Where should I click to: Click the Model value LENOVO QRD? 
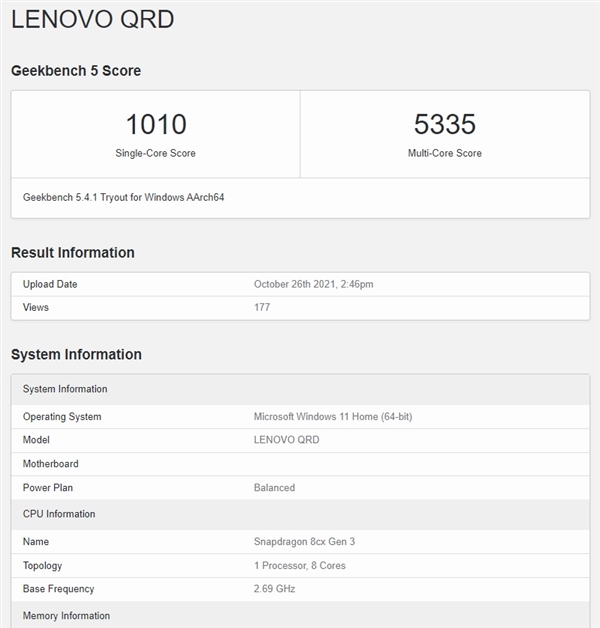pyautogui.click(x=286, y=440)
